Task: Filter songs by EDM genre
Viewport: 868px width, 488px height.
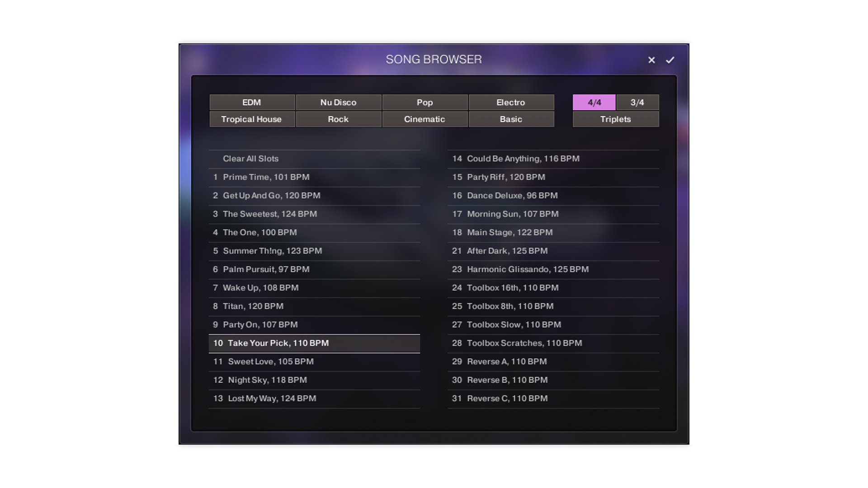Action: coord(252,103)
